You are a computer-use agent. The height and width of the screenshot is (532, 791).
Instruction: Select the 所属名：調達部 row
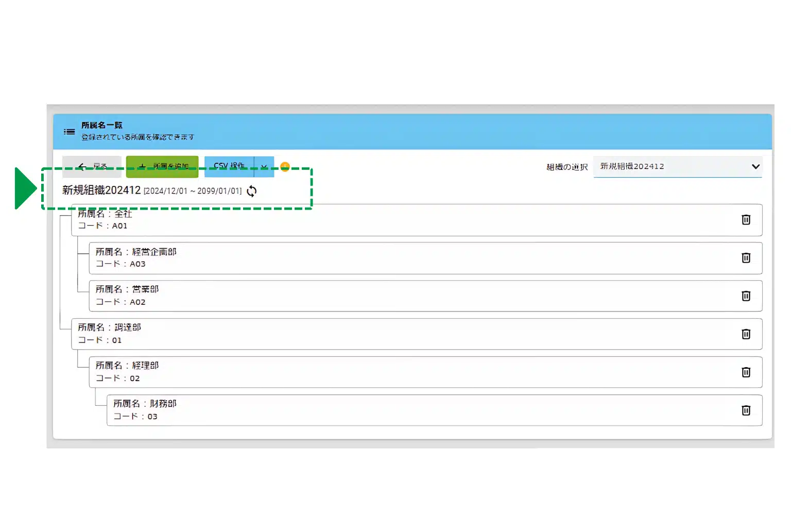(x=417, y=334)
